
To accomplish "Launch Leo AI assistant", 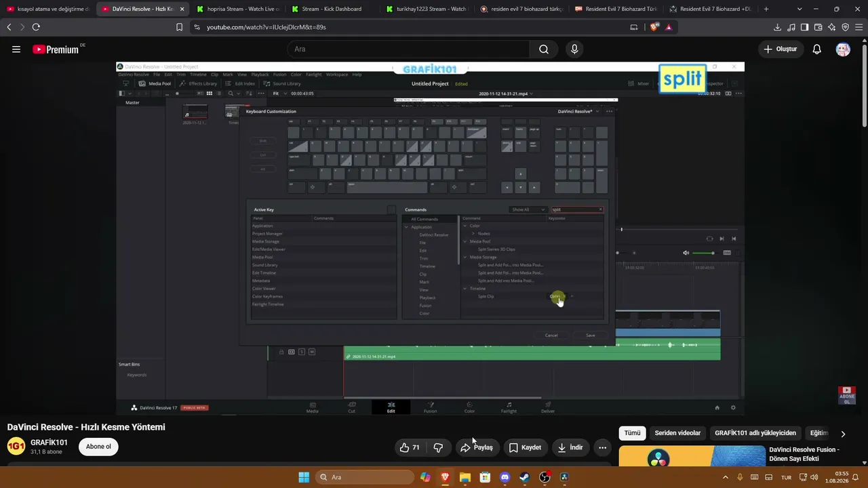I will 831,27.
